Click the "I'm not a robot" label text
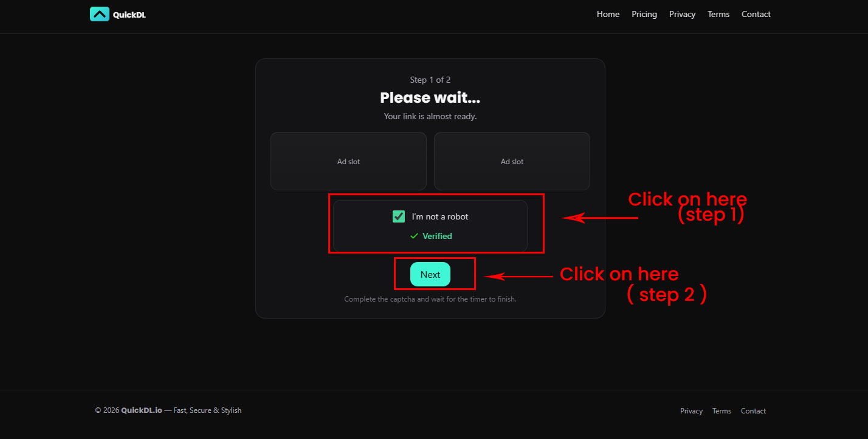The image size is (868, 439). 440,216
